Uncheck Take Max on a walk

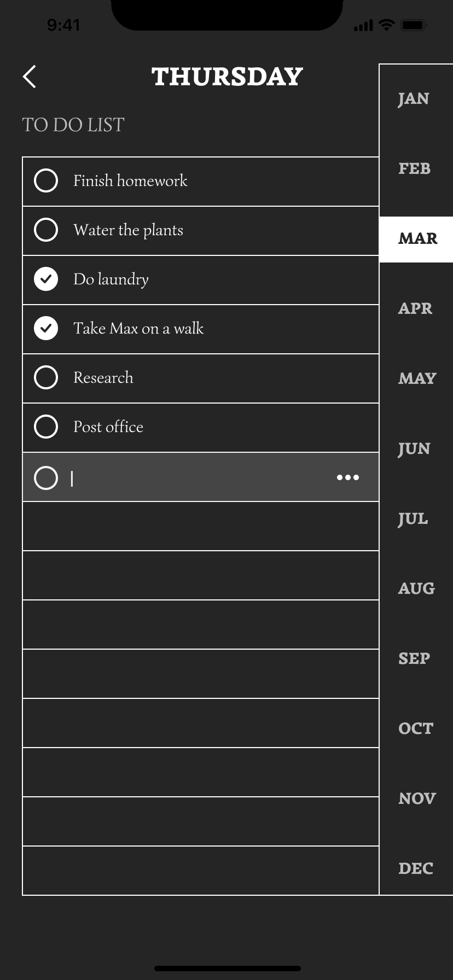(x=46, y=329)
